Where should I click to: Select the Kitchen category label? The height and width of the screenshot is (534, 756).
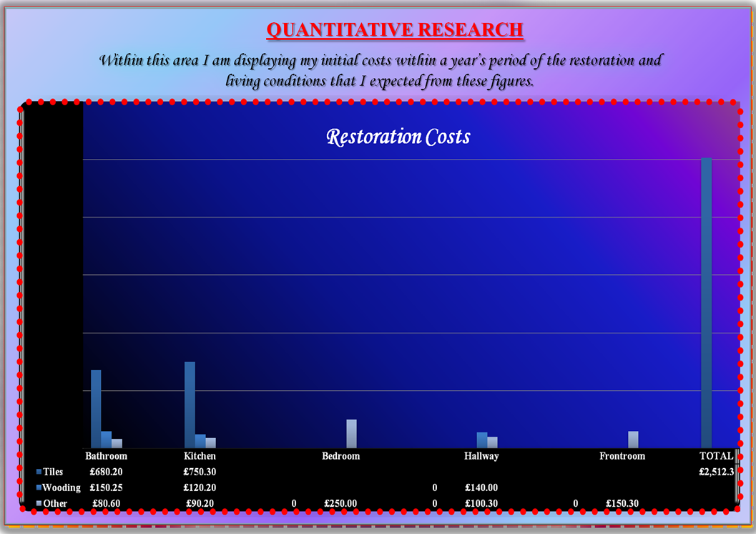(200, 456)
